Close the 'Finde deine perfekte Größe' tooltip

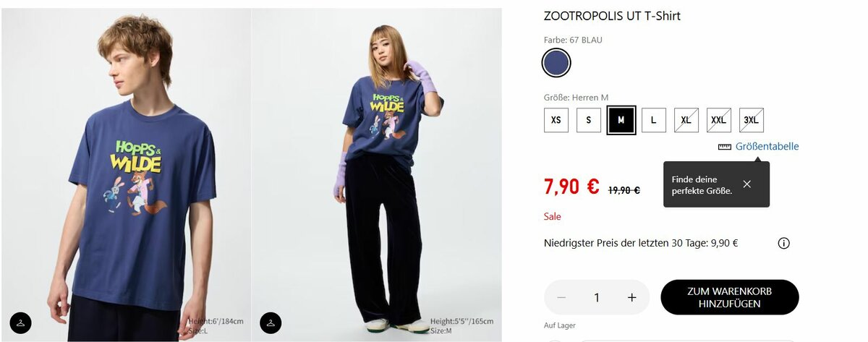746,184
